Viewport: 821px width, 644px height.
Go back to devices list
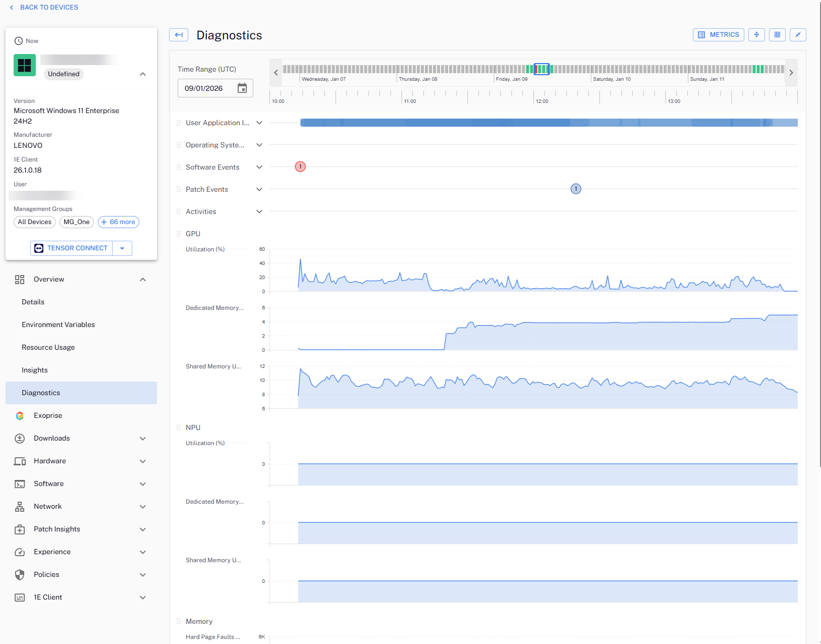[44, 8]
